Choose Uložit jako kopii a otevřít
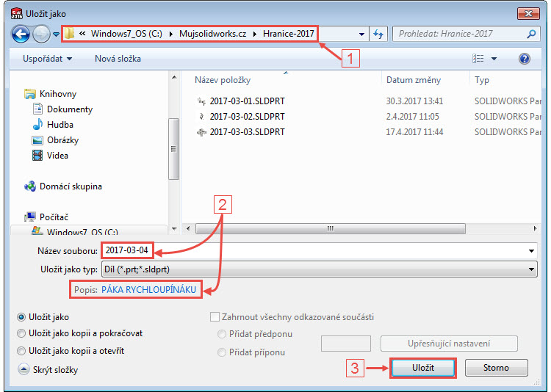The height and width of the screenshot is (392, 551). (22, 351)
